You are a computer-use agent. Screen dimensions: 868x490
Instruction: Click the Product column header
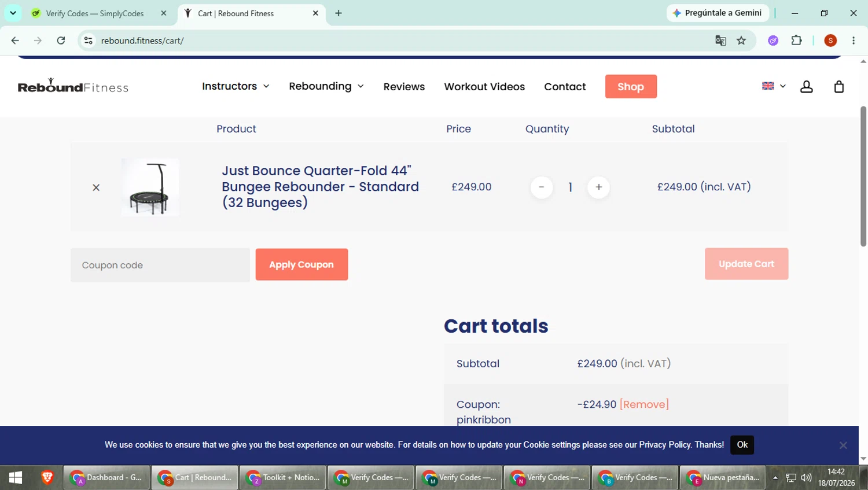pyautogui.click(x=236, y=129)
